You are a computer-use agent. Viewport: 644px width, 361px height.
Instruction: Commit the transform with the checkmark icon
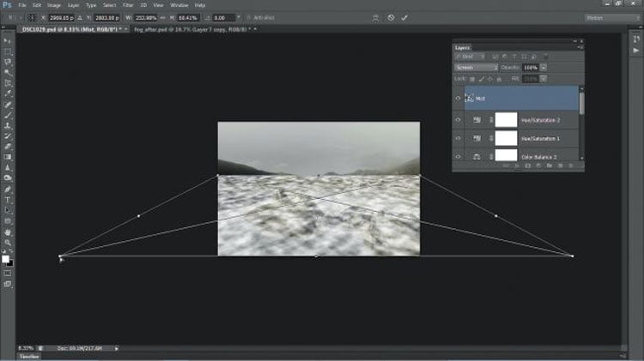404,18
